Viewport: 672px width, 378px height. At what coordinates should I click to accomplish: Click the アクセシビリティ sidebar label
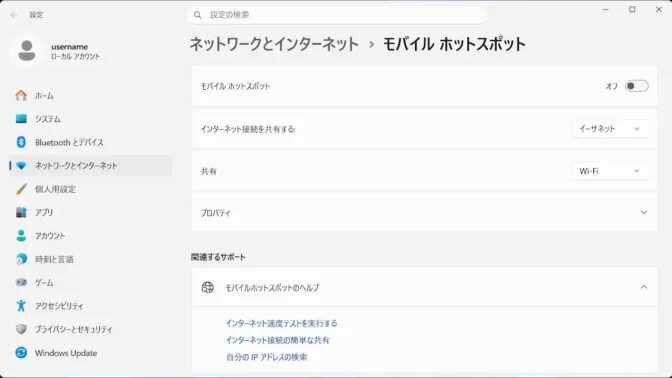59,306
